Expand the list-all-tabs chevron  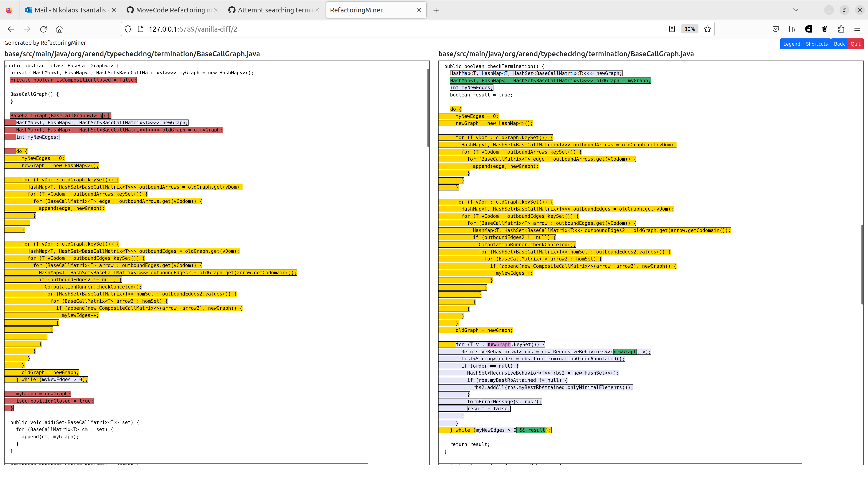pos(796,10)
